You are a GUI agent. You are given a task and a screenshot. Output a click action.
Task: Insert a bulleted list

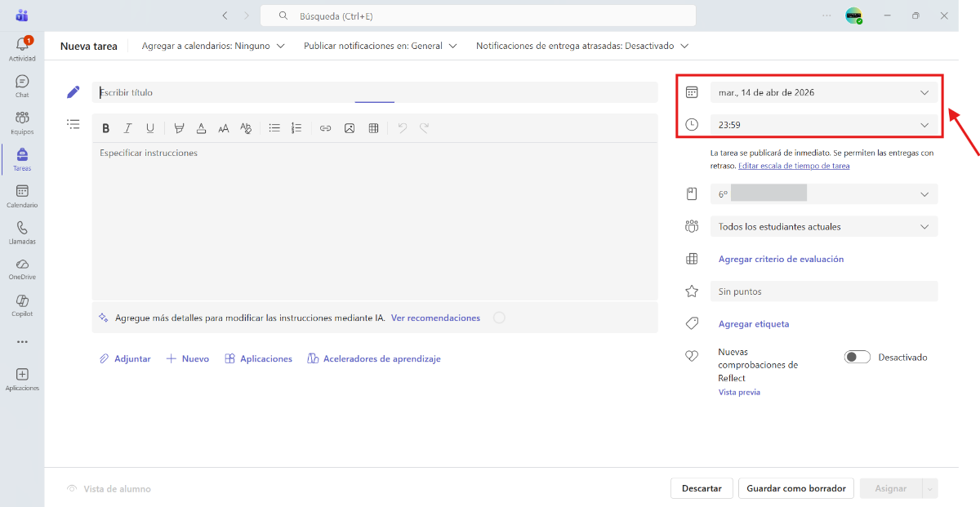pos(274,128)
